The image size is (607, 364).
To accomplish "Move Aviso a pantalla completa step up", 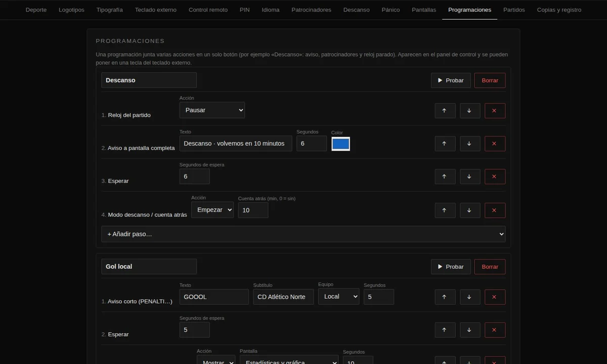I will coord(445,144).
